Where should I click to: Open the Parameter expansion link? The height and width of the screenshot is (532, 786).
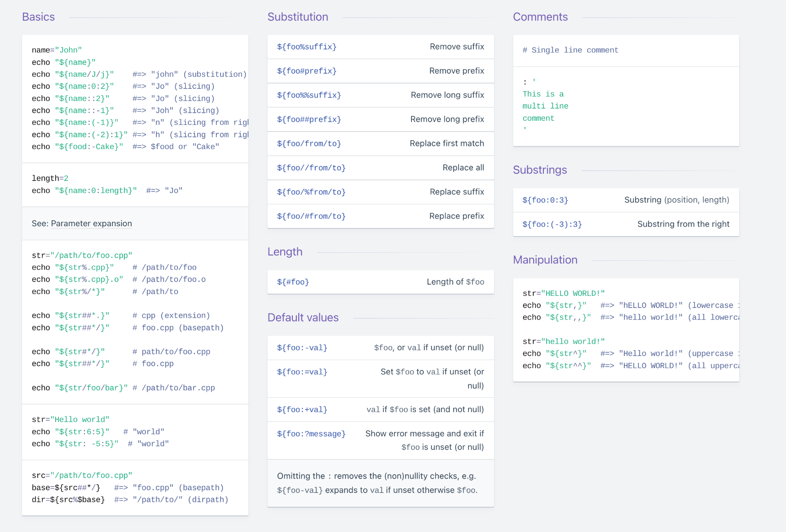tap(91, 224)
